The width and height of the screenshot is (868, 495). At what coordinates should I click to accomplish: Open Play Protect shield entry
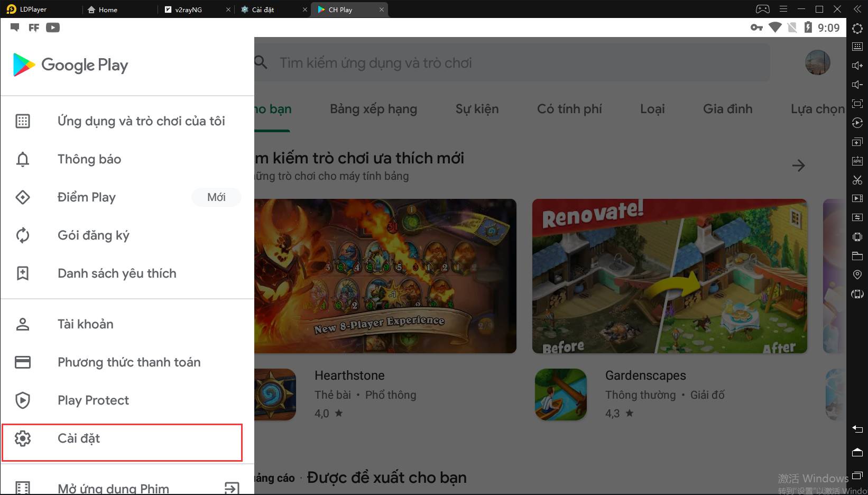(127, 400)
